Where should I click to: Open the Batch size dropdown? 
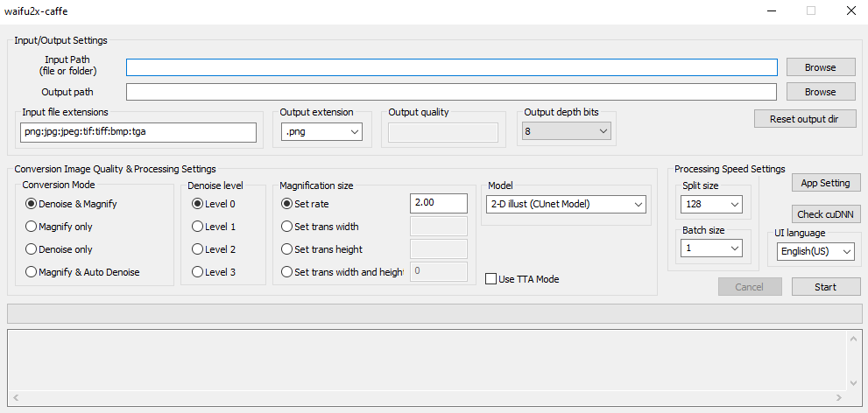click(x=712, y=248)
